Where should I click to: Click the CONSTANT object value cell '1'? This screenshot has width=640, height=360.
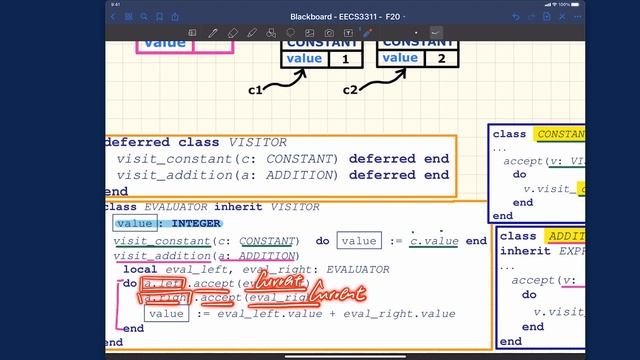pyautogui.click(x=346, y=59)
